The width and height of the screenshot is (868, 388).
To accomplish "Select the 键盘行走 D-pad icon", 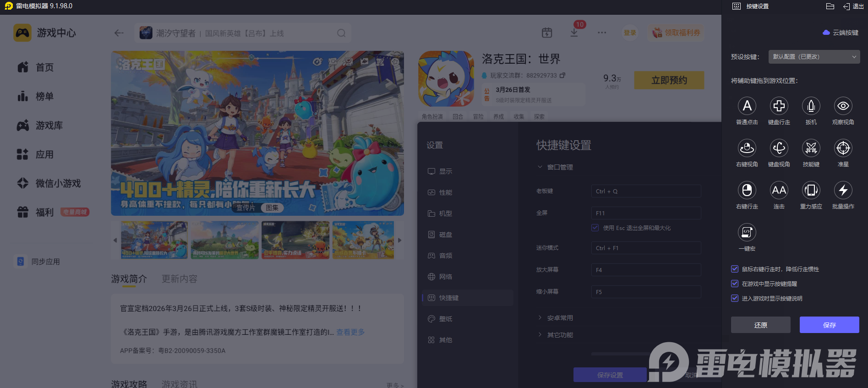I will 779,106.
